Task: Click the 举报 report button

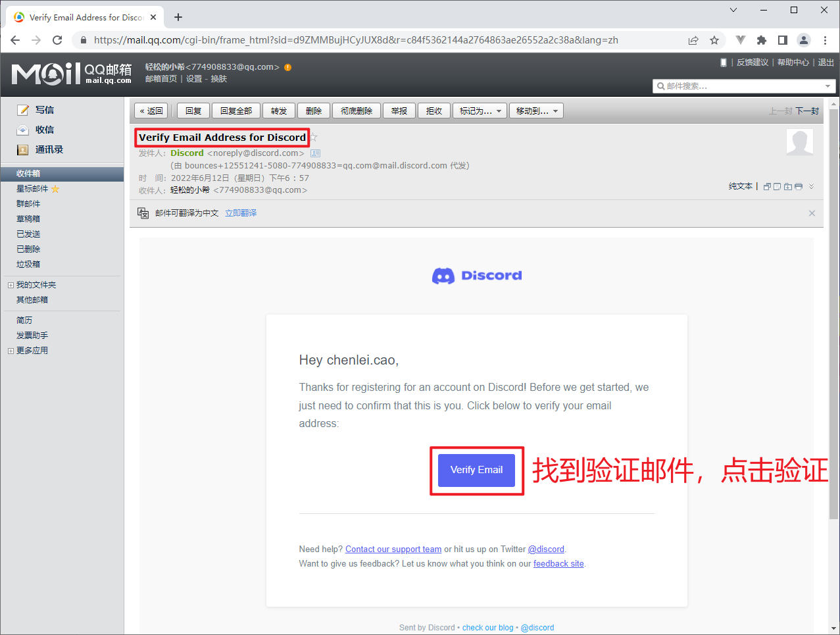Action: (399, 111)
